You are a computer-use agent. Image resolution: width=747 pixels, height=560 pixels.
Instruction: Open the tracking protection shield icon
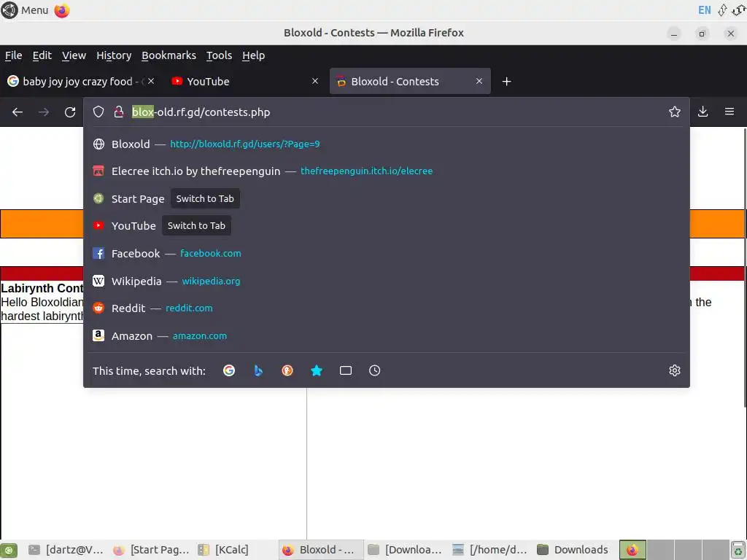pos(98,112)
